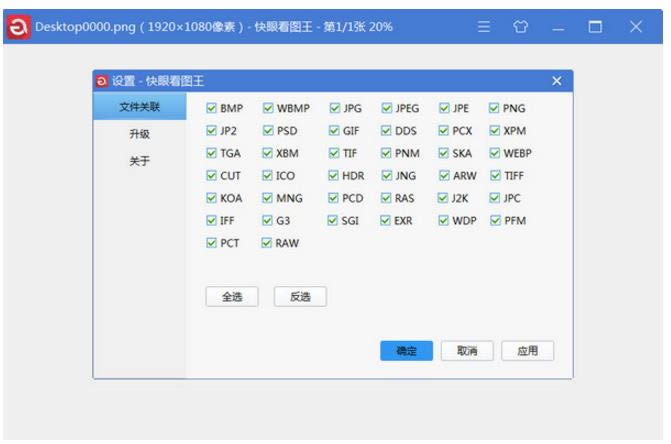Toggle the CUT checkbox
The image size is (671, 444).
(x=211, y=175)
